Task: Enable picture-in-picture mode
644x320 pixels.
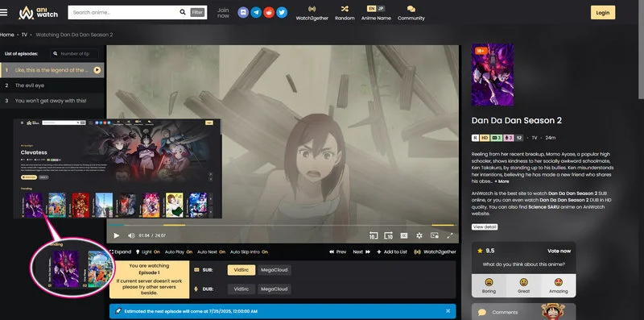Action: (x=434, y=235)
